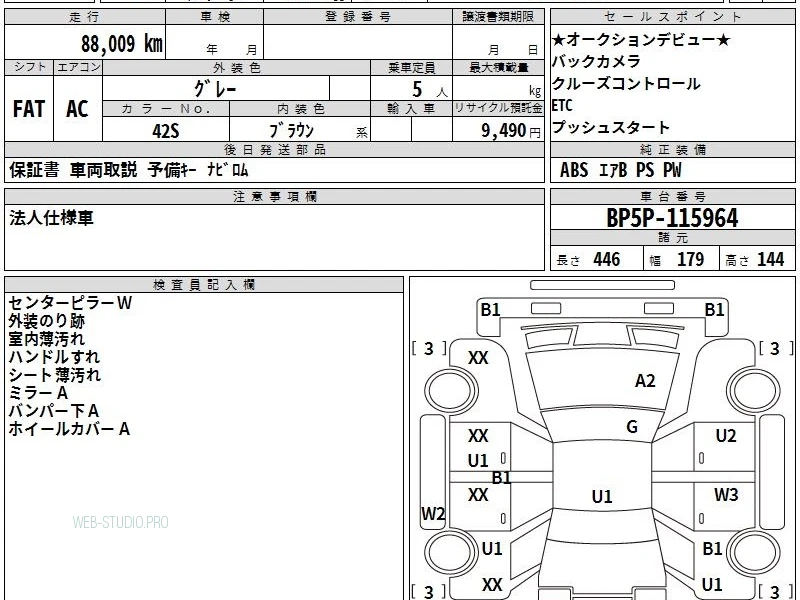
Task: Select the カラーNo. header
Action: click(x=166, y=109)
